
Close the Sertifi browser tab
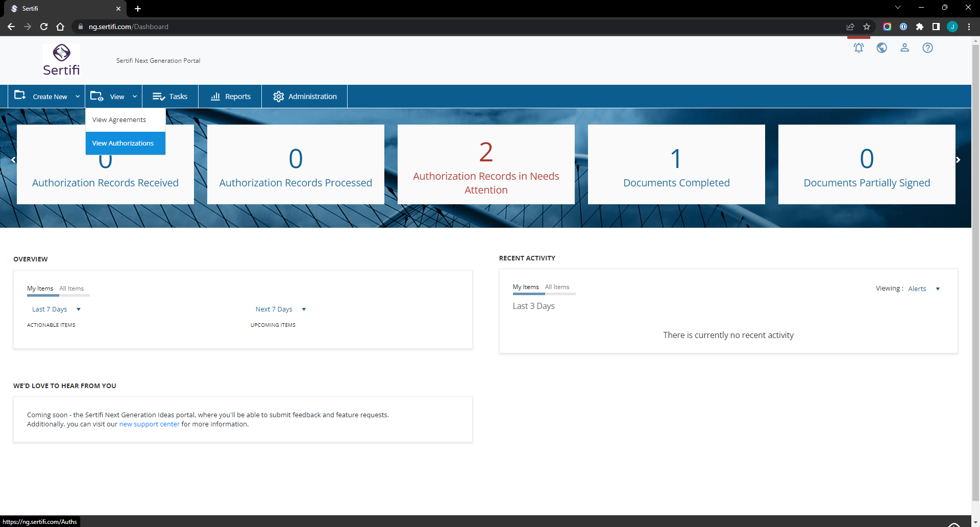coord(118,9)
